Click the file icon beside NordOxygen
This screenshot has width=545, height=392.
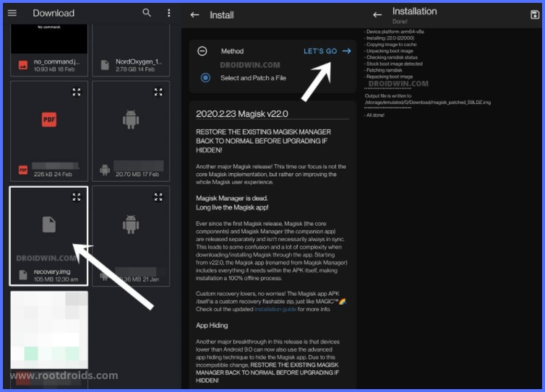(105, 65)
